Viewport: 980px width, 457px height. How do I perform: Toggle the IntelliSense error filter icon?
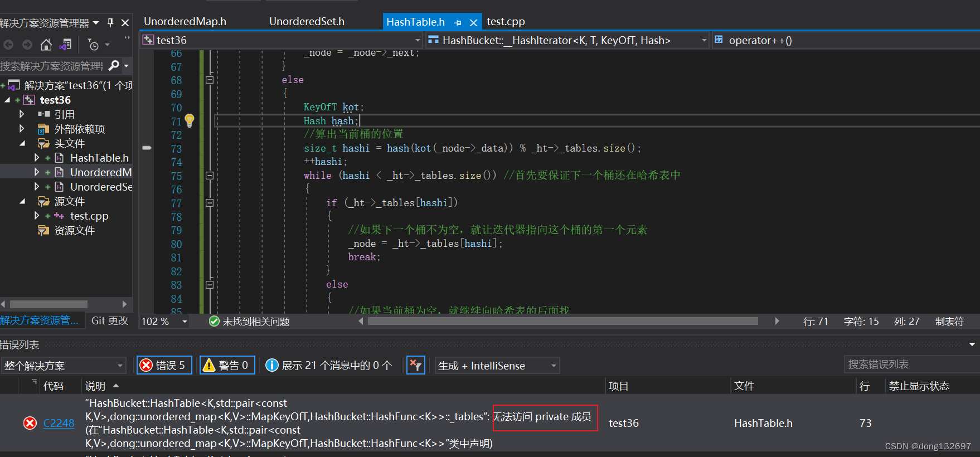416,365
